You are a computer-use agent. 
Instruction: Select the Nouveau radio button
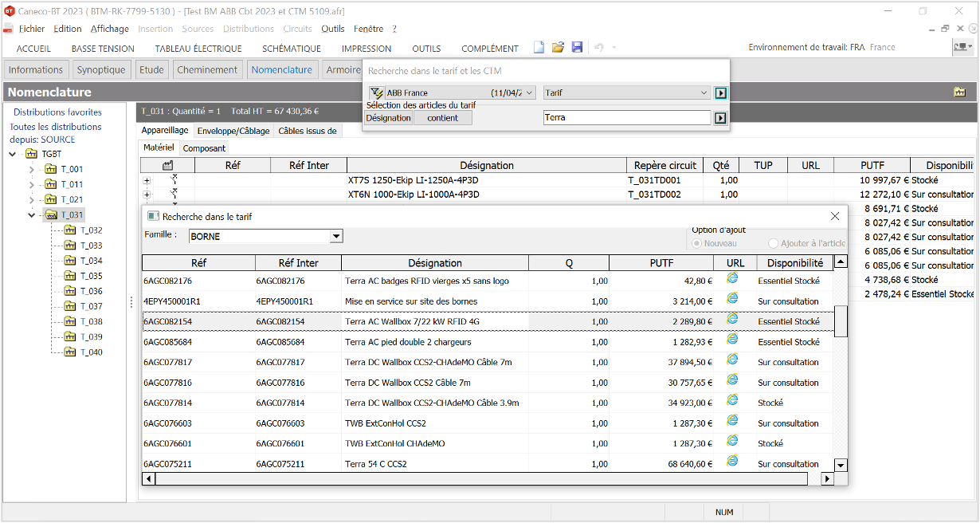click(x=698, y=243)
